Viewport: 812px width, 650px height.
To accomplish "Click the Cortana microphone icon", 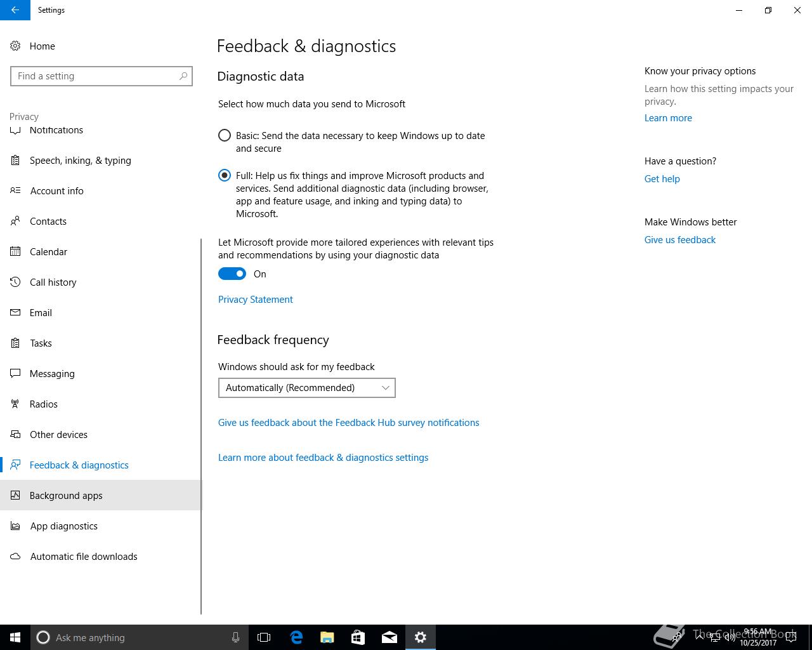I will click(235, 637).
